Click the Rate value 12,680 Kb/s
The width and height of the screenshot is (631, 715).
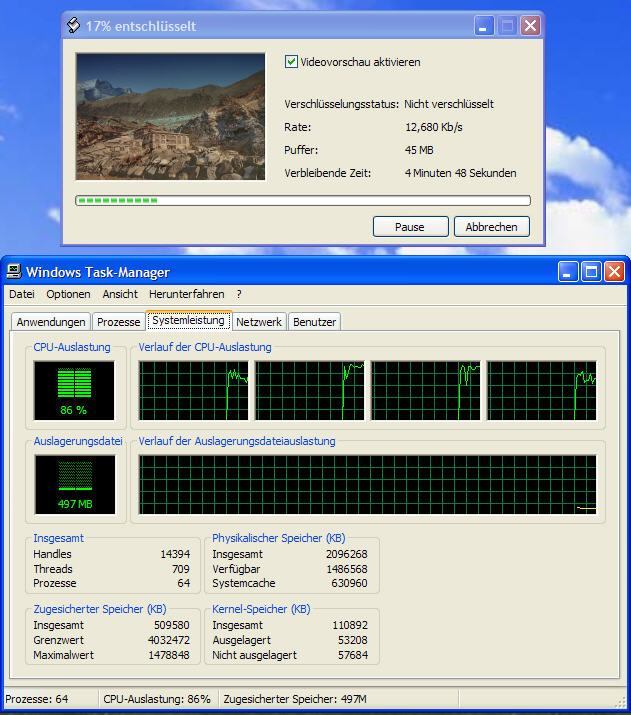click(x=434, y=127)
